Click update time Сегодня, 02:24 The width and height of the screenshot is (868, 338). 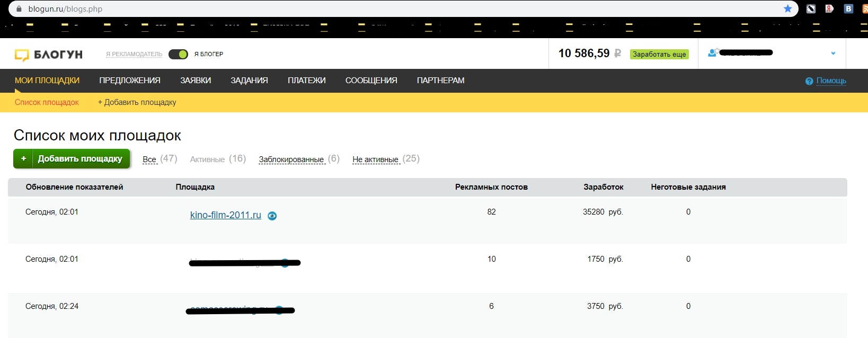(x=52, y=306)
